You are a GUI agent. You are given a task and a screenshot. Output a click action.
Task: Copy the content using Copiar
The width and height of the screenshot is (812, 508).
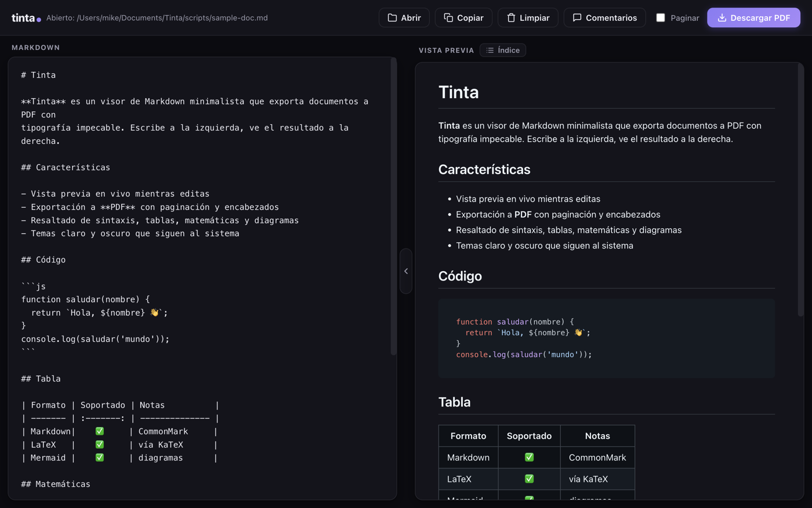tap(463, 18)
